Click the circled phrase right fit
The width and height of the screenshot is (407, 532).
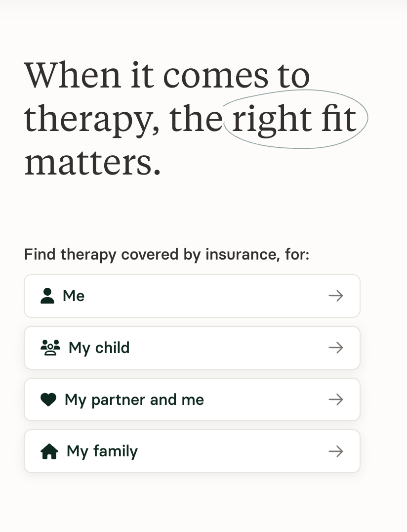click(293, 119)
